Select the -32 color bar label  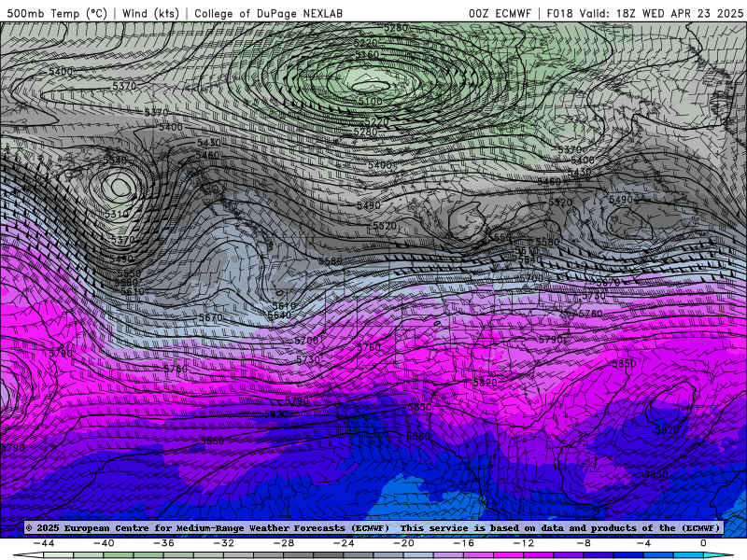(224, 543)
